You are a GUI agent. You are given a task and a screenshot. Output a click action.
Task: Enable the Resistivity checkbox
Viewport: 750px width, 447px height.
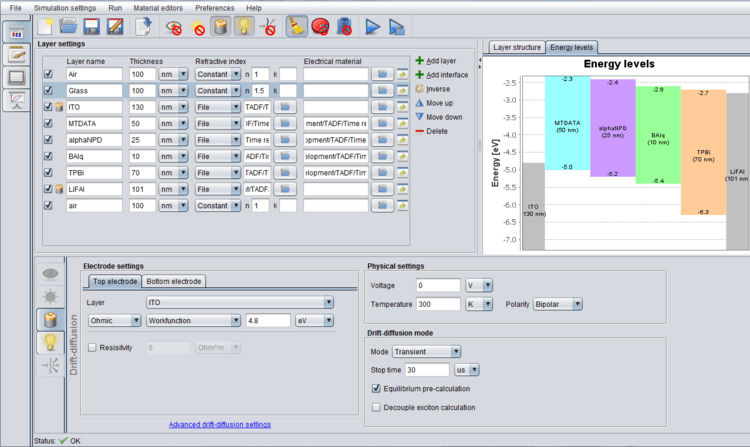point(93,348)
